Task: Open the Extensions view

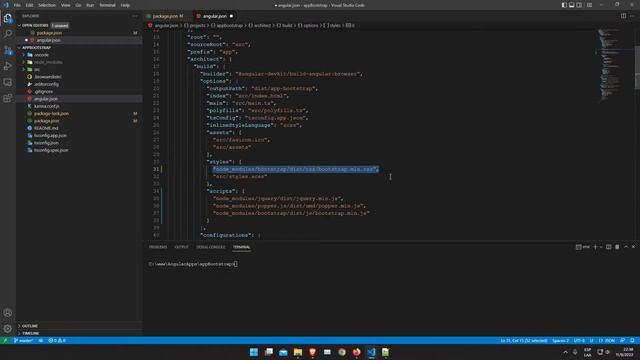Action: (8, 98)
